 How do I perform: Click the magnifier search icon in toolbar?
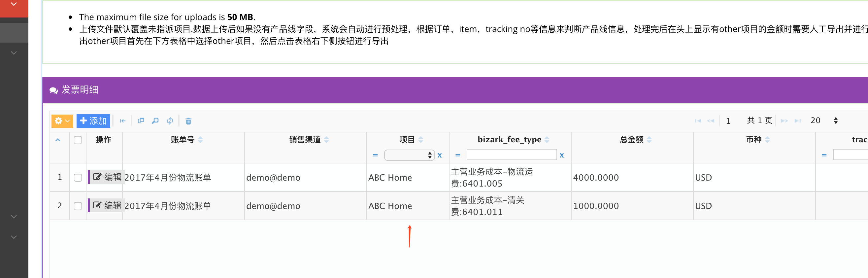155,121
